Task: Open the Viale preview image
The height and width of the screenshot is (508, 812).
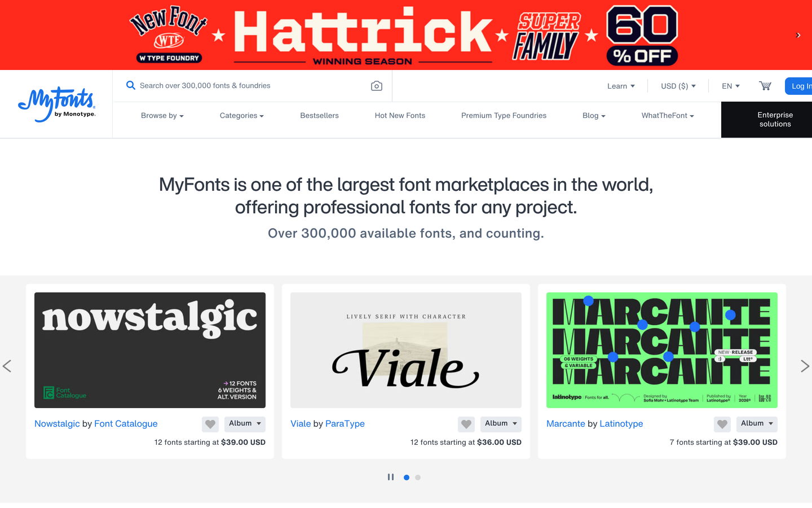Action: pos(406,350)
